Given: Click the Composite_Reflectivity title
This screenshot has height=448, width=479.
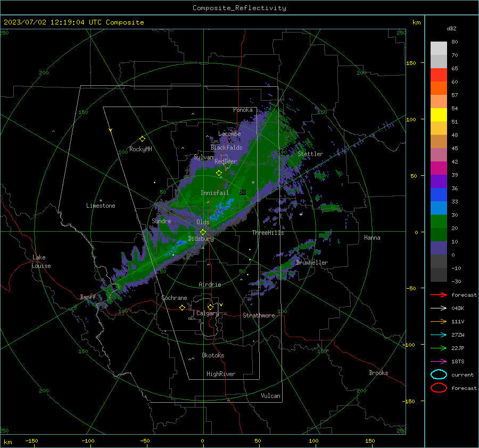Looking at the screenshot, I should click(x=240, y=8).
